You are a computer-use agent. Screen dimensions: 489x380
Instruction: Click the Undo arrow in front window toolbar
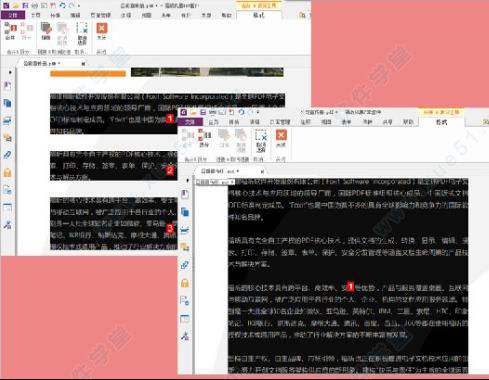(241, 112)
